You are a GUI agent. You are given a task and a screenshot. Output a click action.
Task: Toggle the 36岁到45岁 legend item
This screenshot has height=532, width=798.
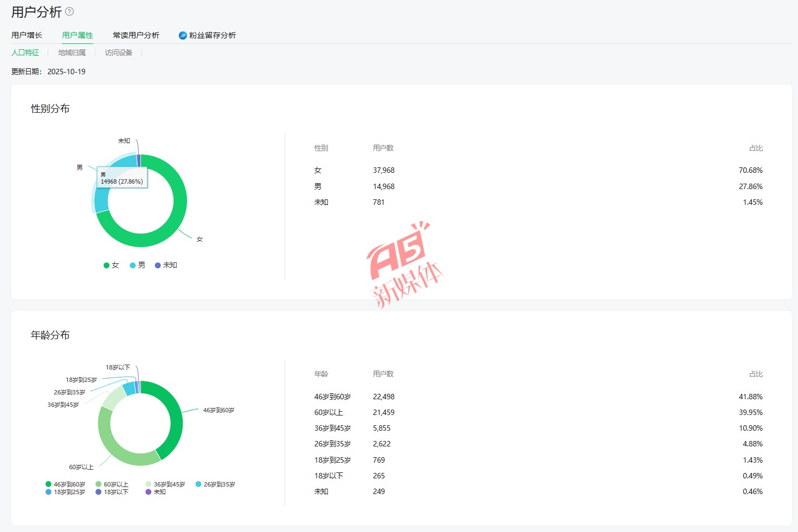[x=165, y=484]
